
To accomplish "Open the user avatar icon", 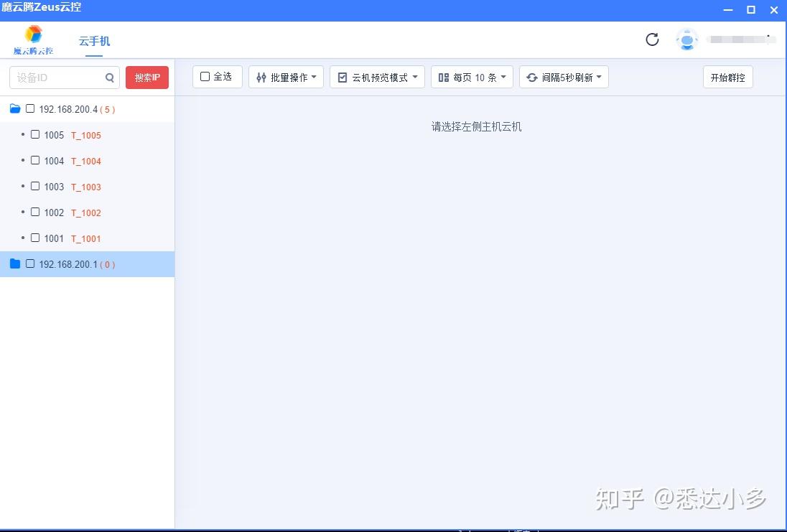I will pyautogui.click(x=686, y=39).
